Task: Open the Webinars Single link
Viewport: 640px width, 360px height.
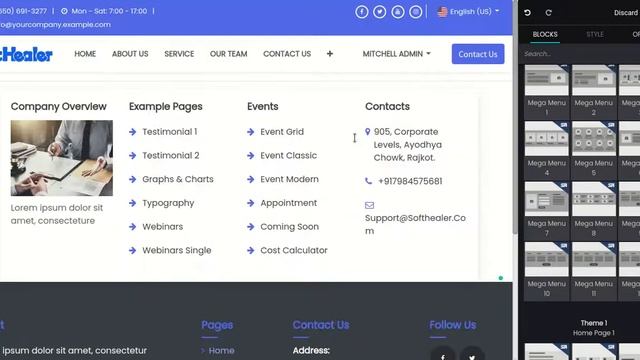Action: pos(177,250)
